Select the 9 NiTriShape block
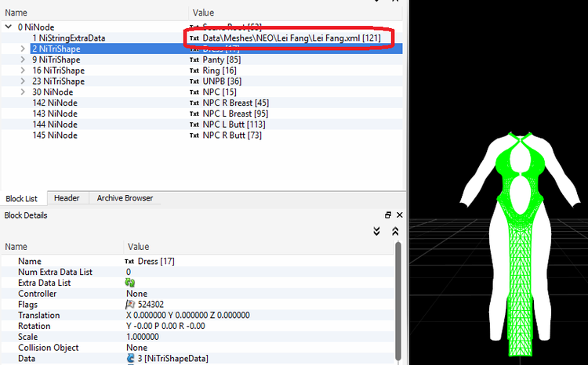Image resolution: width=588 pixels, height=365 pixels. (x=56, y=60)
